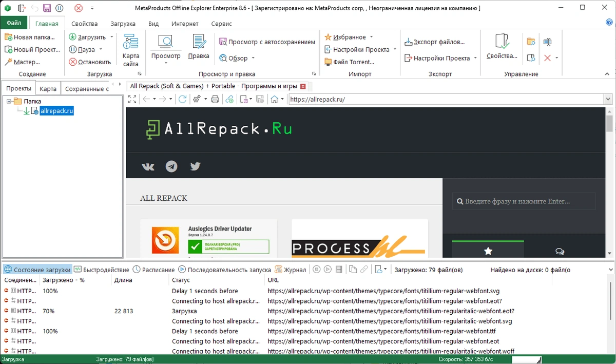Open the Telegram icon on the page
Viewport: 616px width, 364px height.
click(x=171, y=166)
